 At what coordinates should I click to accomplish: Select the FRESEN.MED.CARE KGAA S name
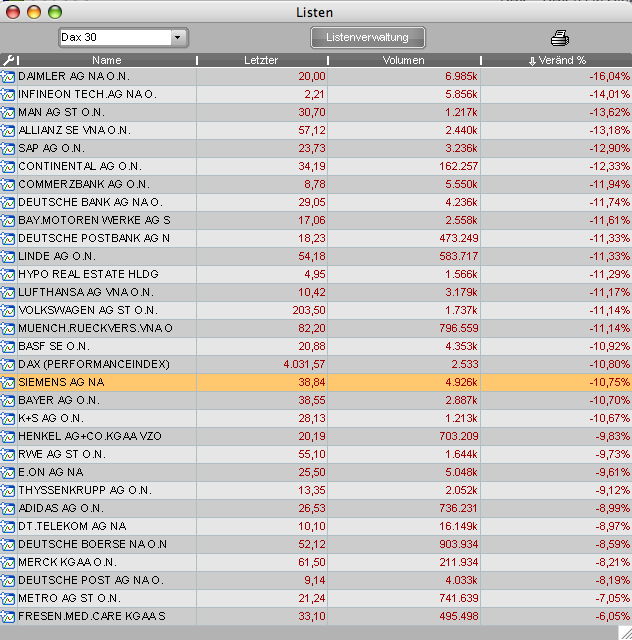tap(92, 616)
